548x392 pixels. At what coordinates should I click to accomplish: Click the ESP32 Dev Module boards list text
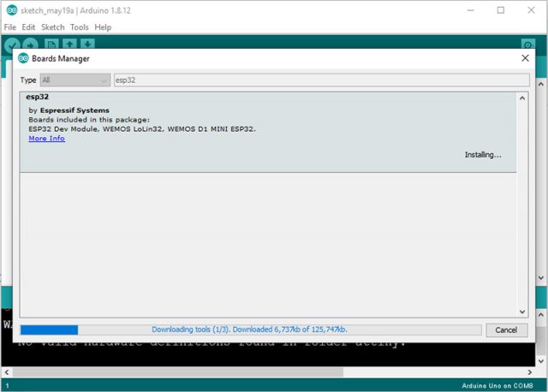142,129
